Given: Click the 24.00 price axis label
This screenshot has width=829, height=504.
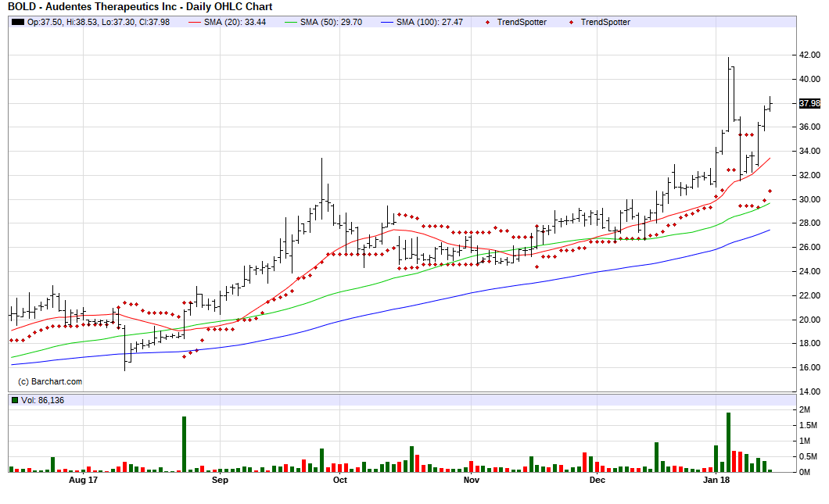Looking at the screenshot, I should click(x=809, y=272).
